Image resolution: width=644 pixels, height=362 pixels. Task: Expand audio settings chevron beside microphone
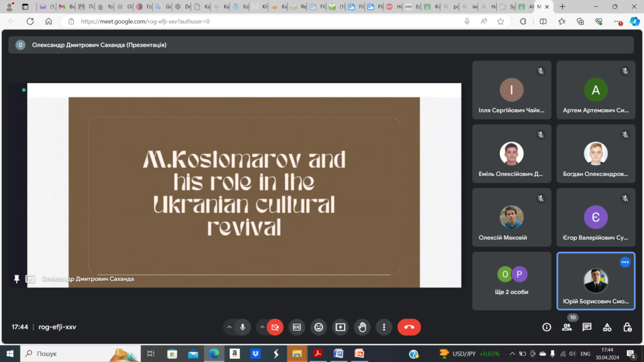229,327
